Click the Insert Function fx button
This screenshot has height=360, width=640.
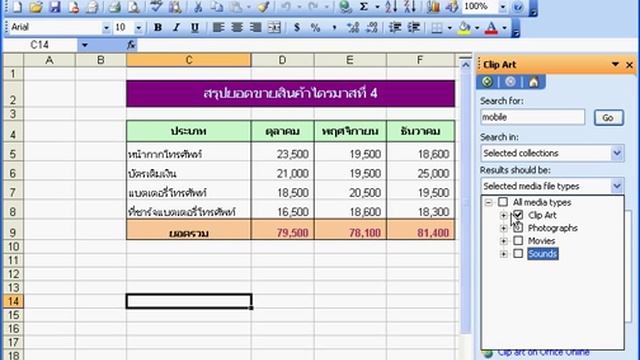(131, 45)
